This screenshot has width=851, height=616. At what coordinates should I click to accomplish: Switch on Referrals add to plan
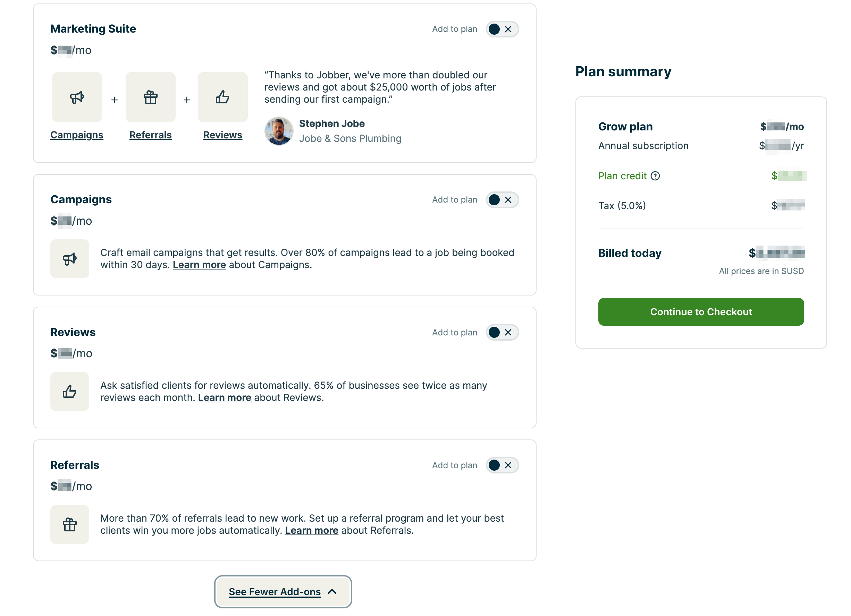click(x=502, y=465)
